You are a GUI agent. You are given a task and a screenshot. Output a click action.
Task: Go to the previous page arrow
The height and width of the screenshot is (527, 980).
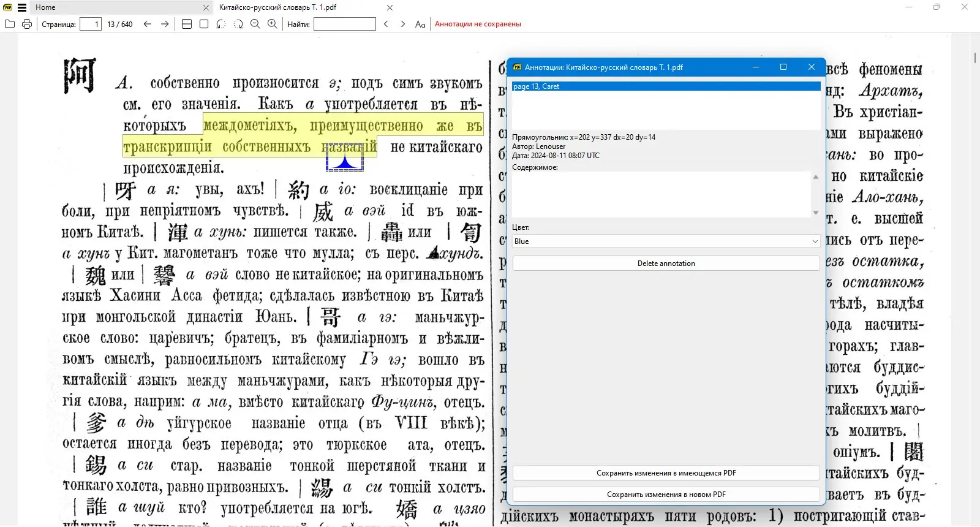coord(148,24)
